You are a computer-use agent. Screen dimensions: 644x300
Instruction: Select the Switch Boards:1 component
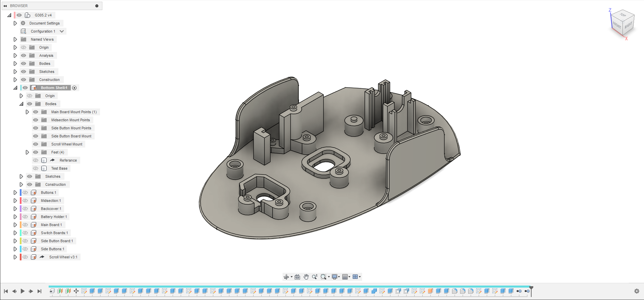(54, 233)
